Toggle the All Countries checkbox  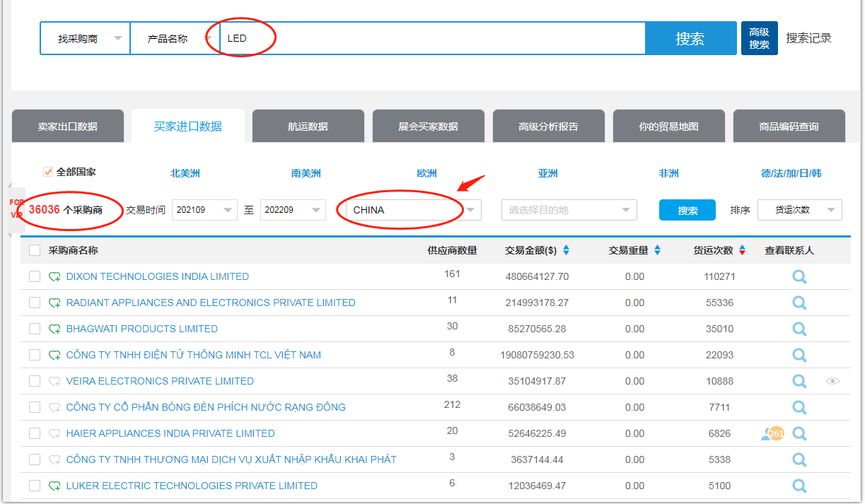[x=48, y=172]
